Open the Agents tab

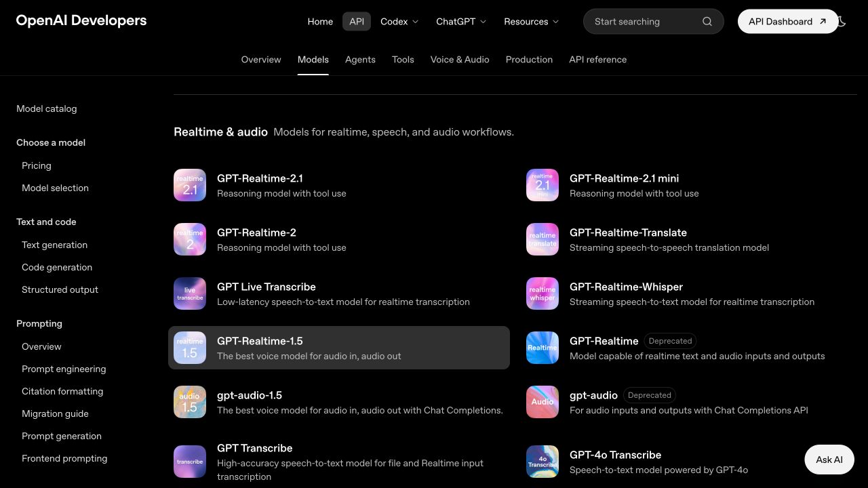click(360, 60)
